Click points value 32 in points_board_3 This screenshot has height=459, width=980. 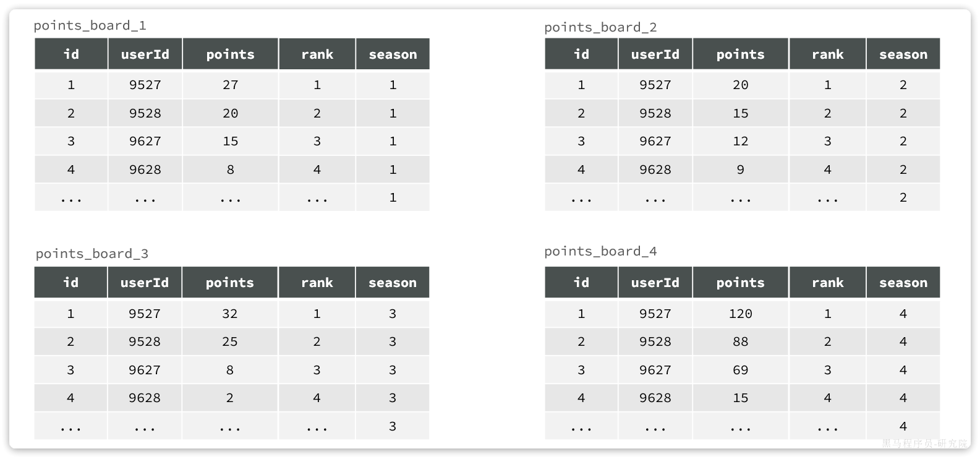230,314
